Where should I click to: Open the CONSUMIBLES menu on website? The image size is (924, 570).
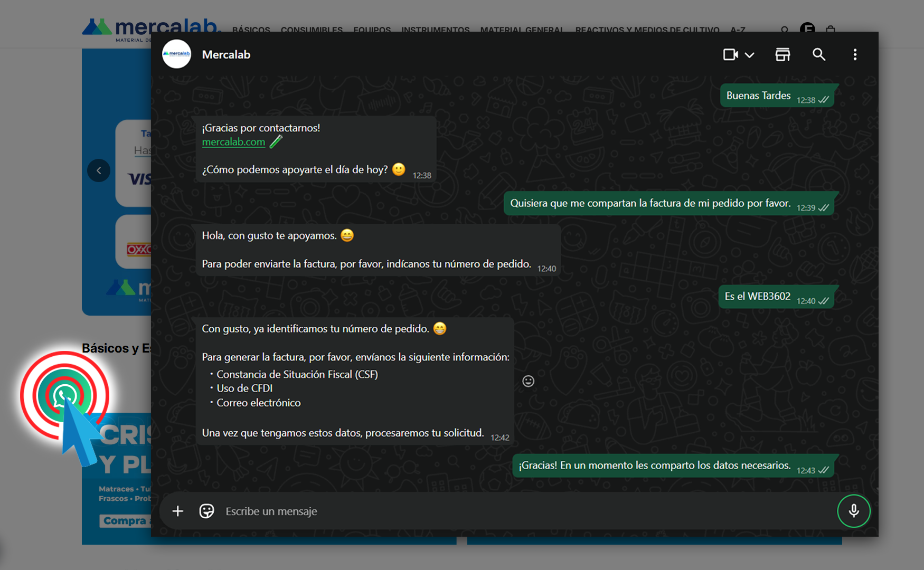pos(312,30)
